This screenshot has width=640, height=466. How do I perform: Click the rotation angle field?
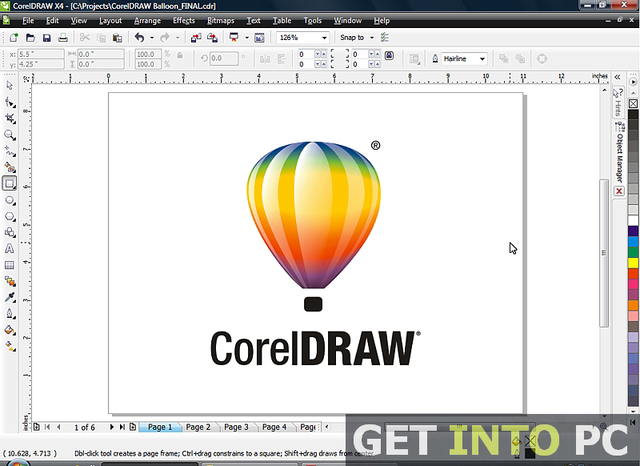coord(224,58)
